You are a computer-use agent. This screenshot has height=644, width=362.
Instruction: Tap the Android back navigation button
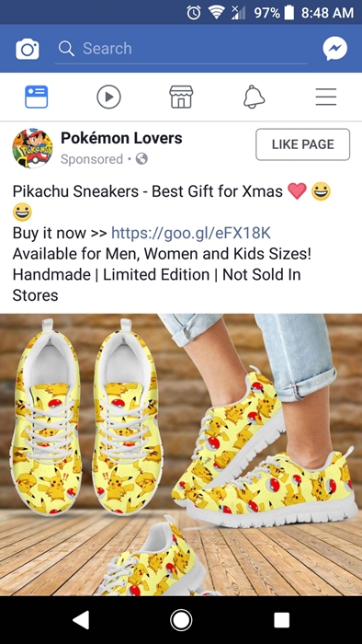pyautogui.click(x=80, y=620)
